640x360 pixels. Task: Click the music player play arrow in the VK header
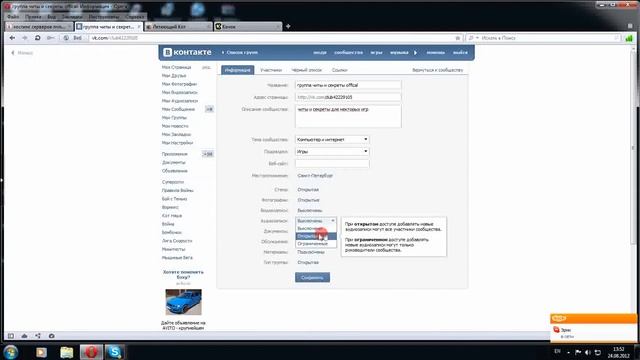click(x=416, y=53)
